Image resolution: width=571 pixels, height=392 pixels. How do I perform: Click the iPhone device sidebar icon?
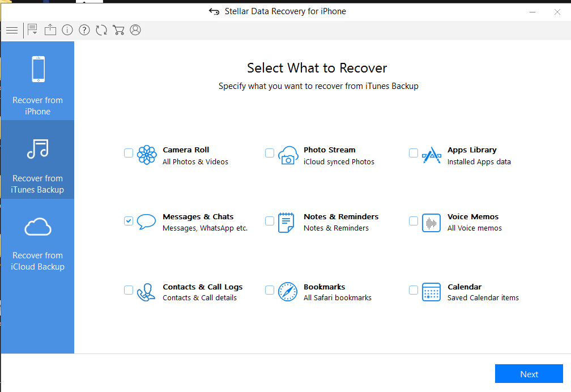pyautogui.click(x=39, y=69)
